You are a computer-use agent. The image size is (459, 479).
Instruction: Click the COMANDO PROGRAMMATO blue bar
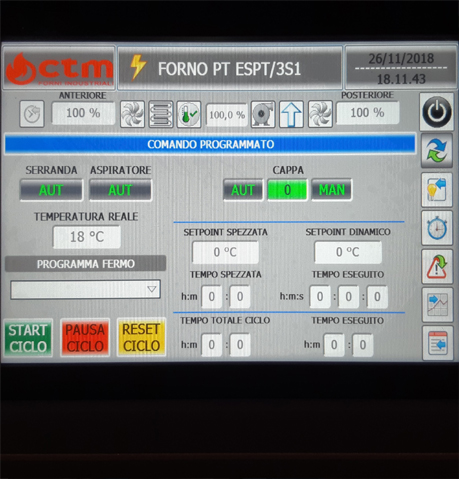(210, 144)
